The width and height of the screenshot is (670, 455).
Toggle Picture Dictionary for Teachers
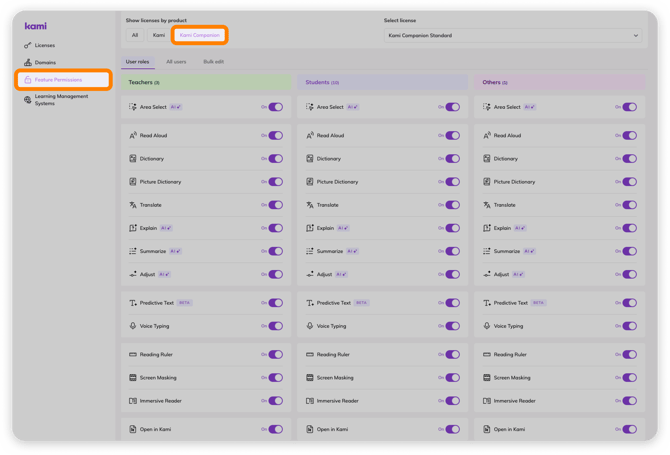pyautogui.click(x=276, y=182)
